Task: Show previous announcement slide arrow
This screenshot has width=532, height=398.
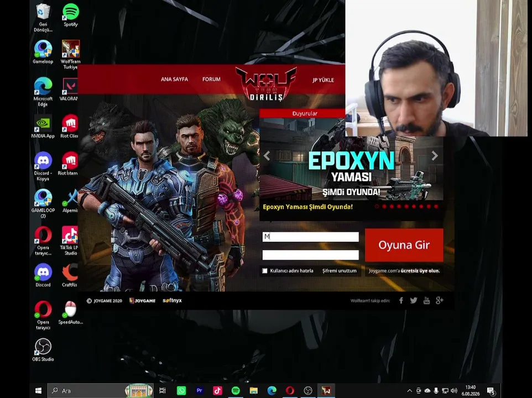Action: [x=267, y=155]
